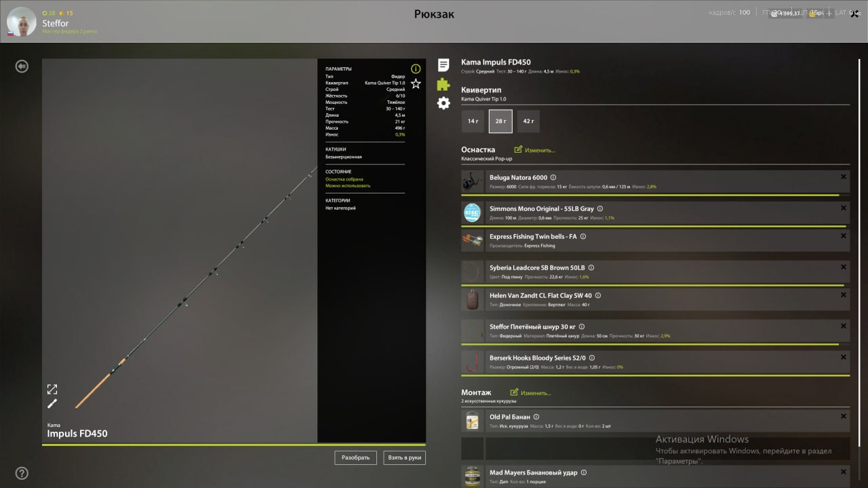The height and width of the screenshot is (488, 868).
Task: Open the help question mark icon
Action: (x=22, y=473)
